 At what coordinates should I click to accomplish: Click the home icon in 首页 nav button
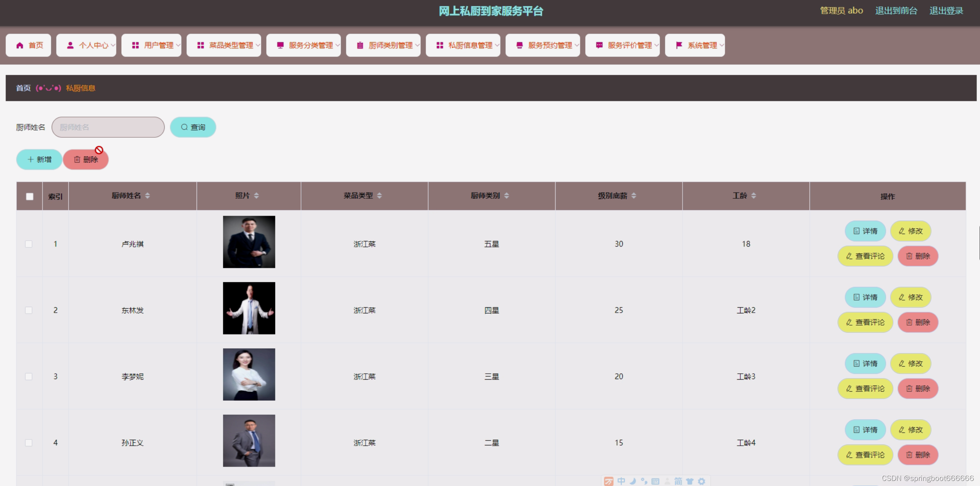click(20, 45)
